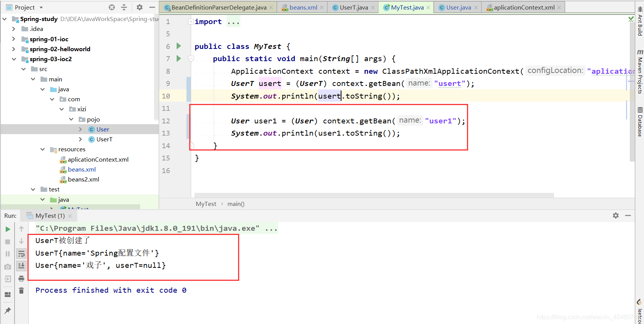Close the MyTest.java editor tab
644x324 pixels.
[x=428, y=8]
